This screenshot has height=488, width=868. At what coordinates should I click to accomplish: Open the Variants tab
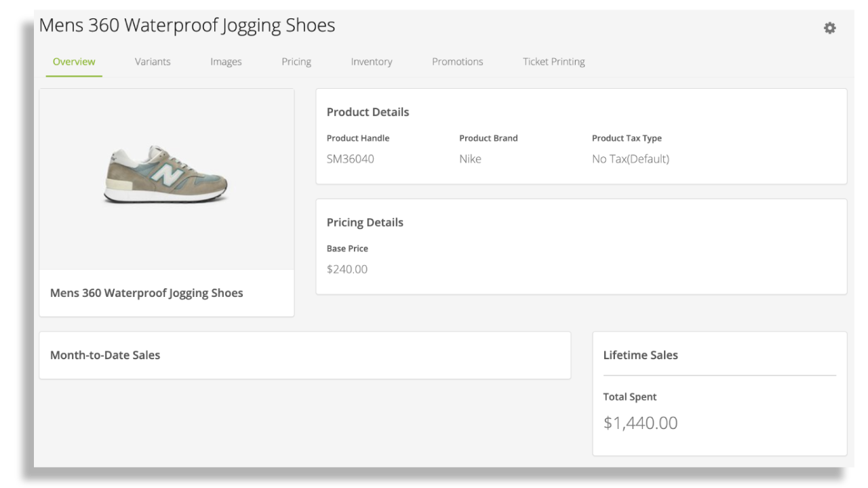(x=153, y=62)
